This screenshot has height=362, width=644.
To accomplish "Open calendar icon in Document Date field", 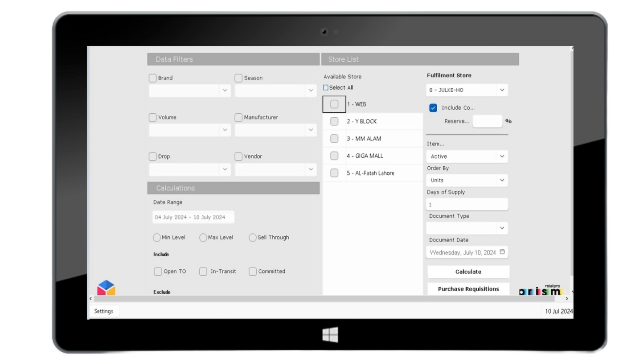I will [x=502, y=252].
